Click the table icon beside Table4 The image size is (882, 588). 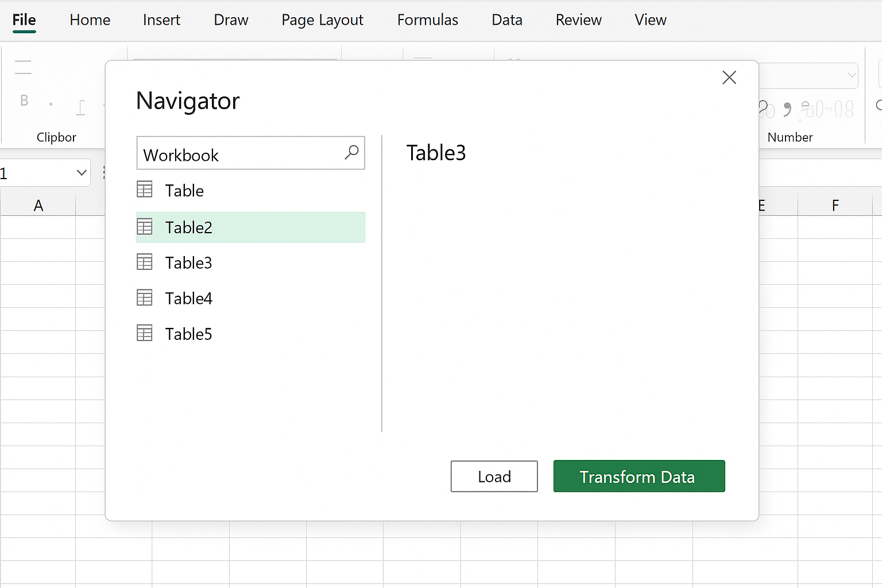click(145, 298)
